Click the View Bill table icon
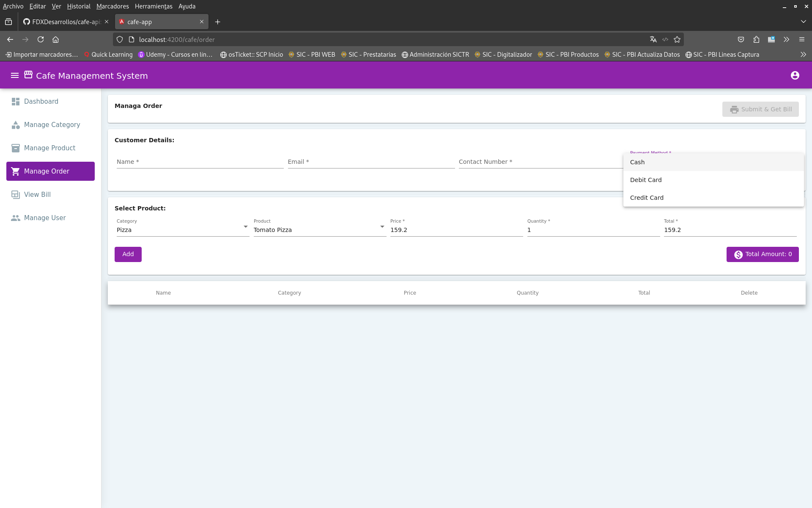 coord(16,195)
